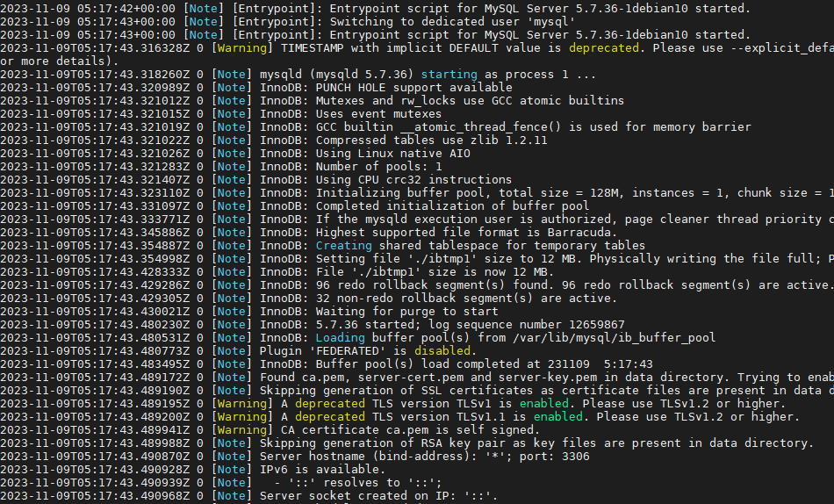Click the '[Warning]' tag on the TIMESTAMP line

point(242,48)
